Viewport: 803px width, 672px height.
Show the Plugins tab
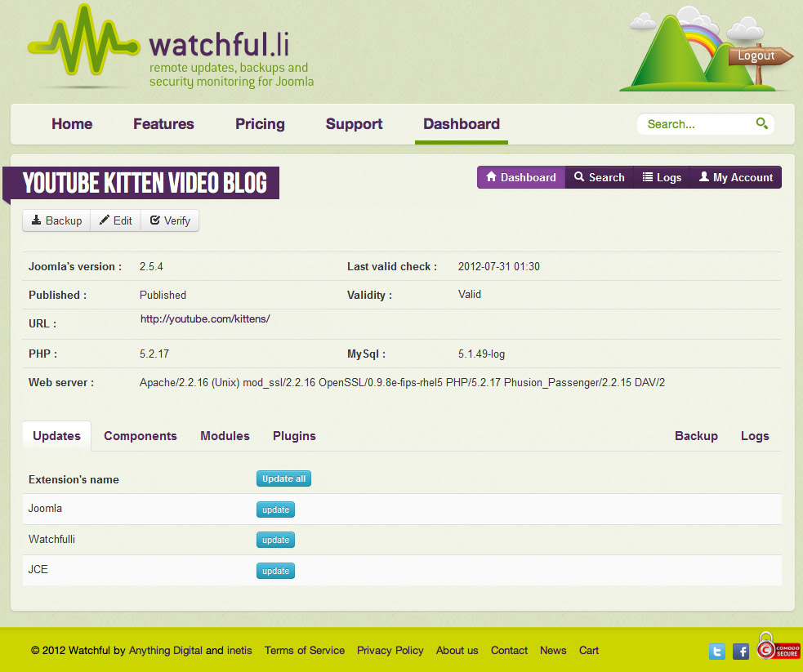coord(294,436)
